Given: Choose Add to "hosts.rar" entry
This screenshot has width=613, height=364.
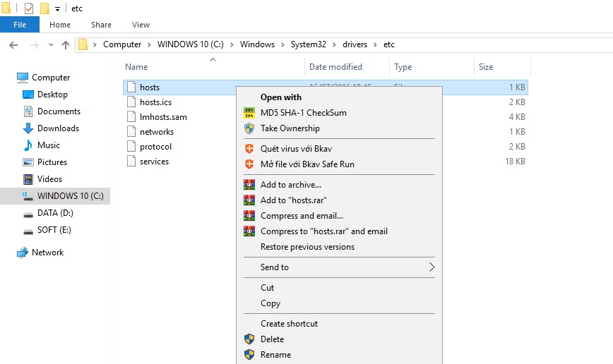Looking at the screenshot, I should point(339,200).
